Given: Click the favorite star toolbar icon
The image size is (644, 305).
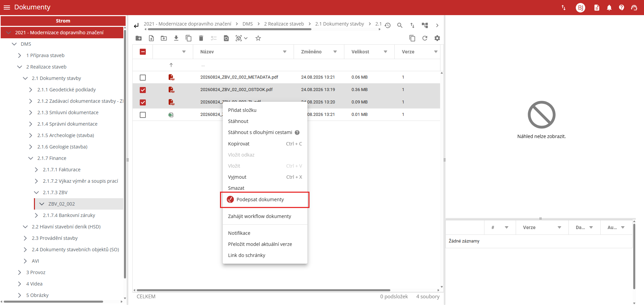Looking at the screenshot, I should pyautogui.click(x=258, y=38).
